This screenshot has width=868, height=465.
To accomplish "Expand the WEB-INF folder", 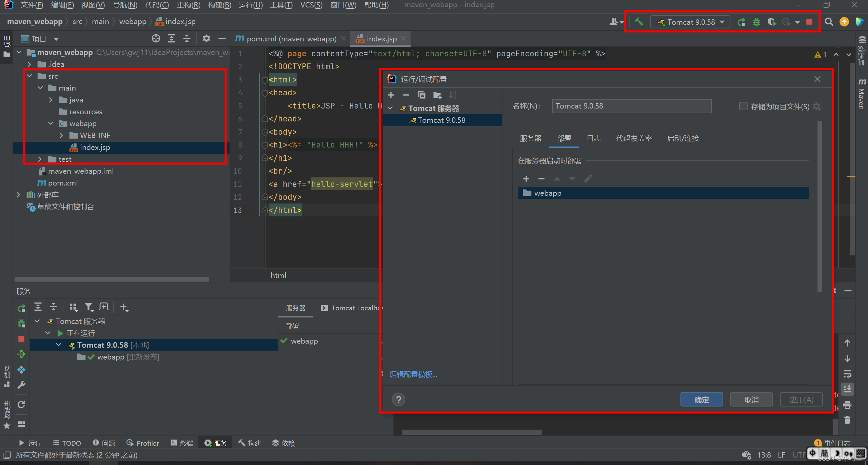I will (x=61, y=135).
